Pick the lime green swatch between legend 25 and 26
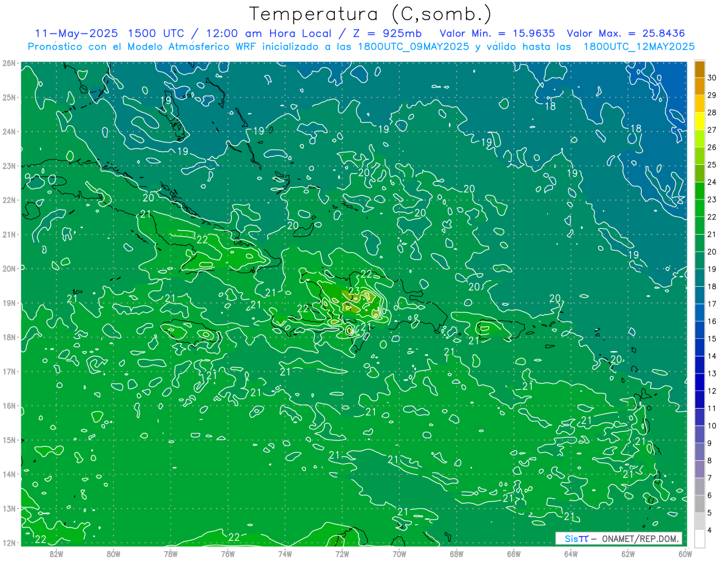Image resolution: width=728 pixels, height=562 pixels. coord(699,156)
